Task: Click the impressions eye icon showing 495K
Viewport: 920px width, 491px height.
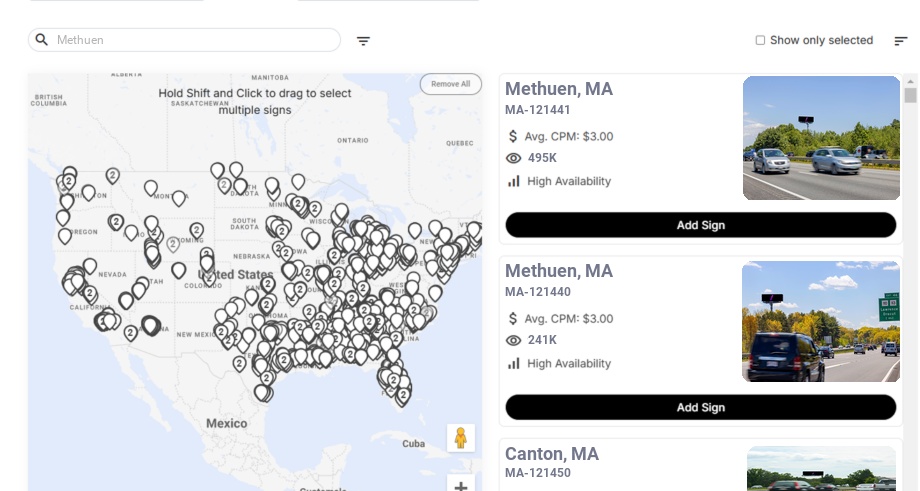Action: [514, 158]
